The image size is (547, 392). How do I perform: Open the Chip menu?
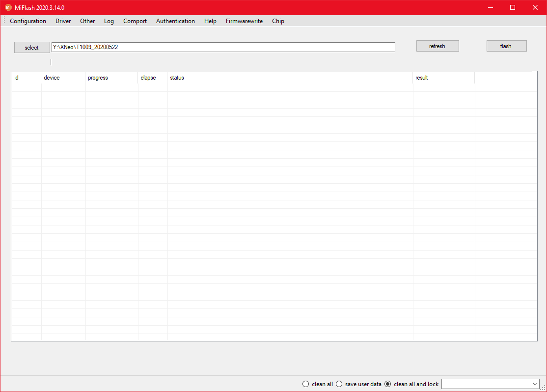(278, 21)
